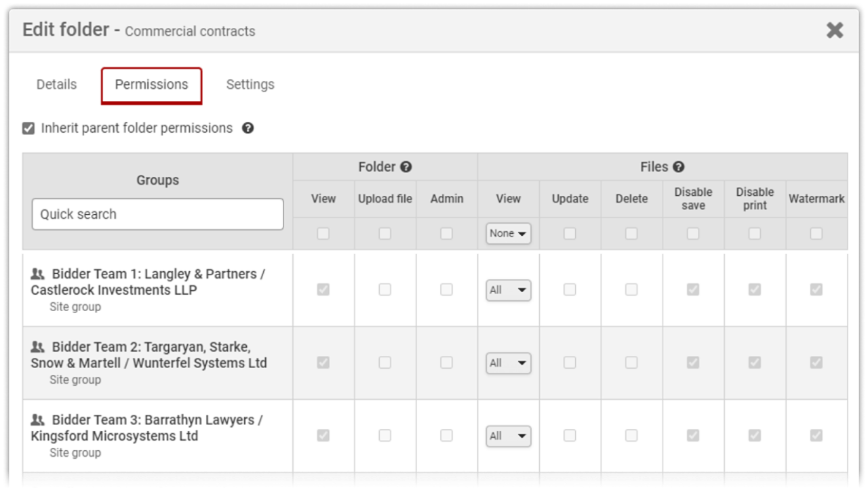Close the Edit folder dialog
The width and height of the screenshot is (868, 488).
(835, 30)
